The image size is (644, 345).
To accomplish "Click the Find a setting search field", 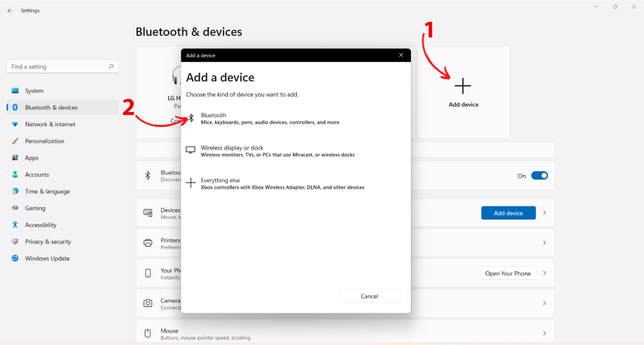I will [63, 66].
